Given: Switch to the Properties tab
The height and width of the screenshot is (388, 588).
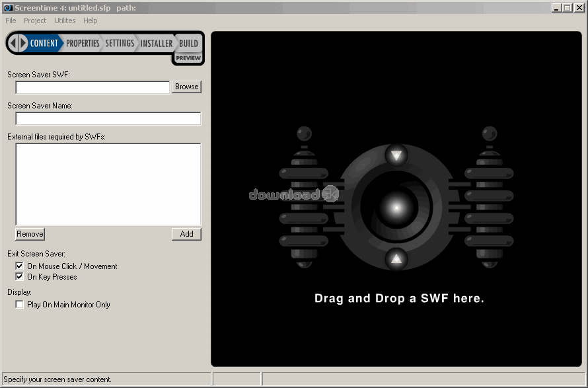Looking at the screenshot, I should (x=83, y=44).
